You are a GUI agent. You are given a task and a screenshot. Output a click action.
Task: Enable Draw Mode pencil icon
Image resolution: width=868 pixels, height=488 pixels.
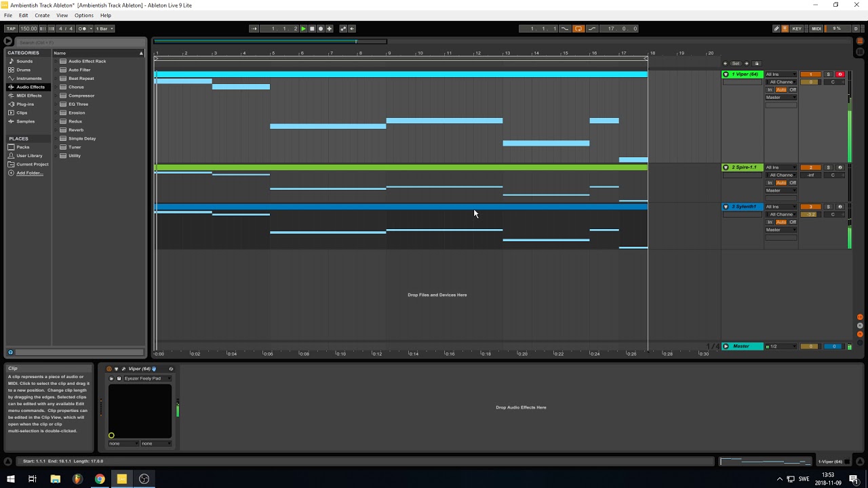click(776, 28)
